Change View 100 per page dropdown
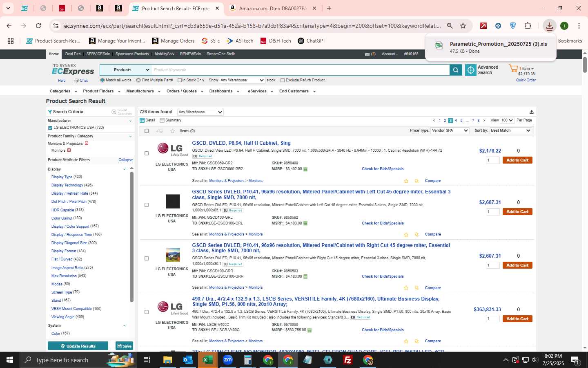The height and width of the screenshot is (368, 588). click(x=507, y=120)
